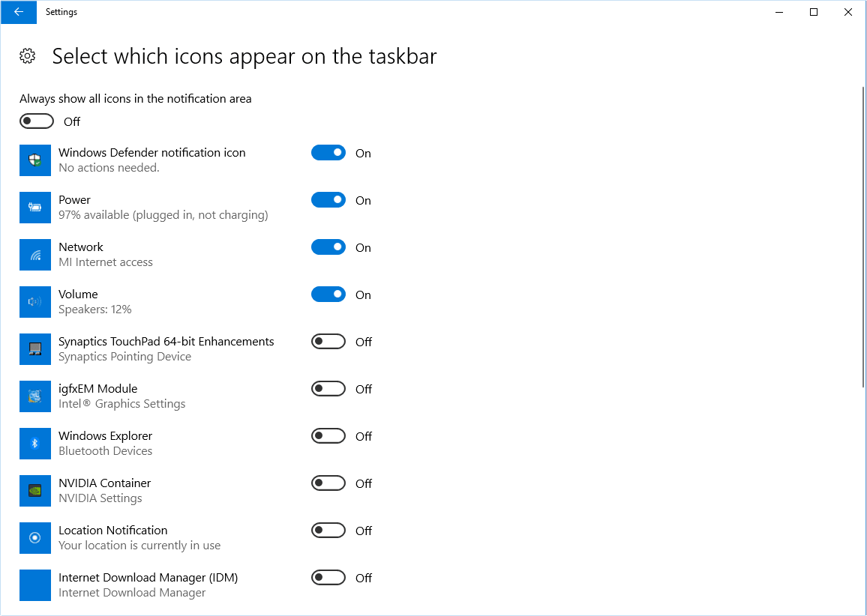867x616 pixels.
Task: Enable Always show all icons toggle
Action: tap(37, 121)
